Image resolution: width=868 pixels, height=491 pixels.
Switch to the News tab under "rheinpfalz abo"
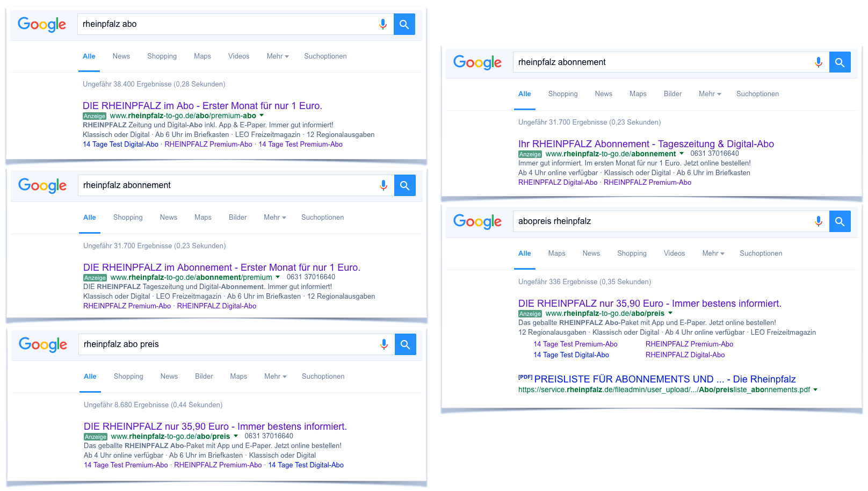121,56
